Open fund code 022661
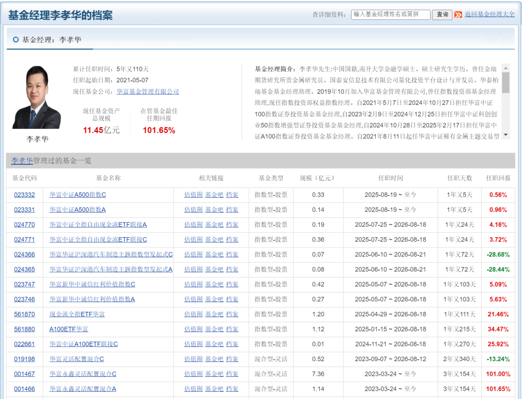This screenshot has width=532, height=399. pos(25,344)
